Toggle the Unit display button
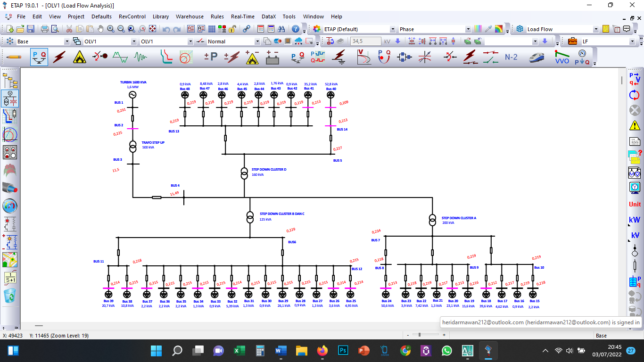The image size is (644, 362). 635,204
